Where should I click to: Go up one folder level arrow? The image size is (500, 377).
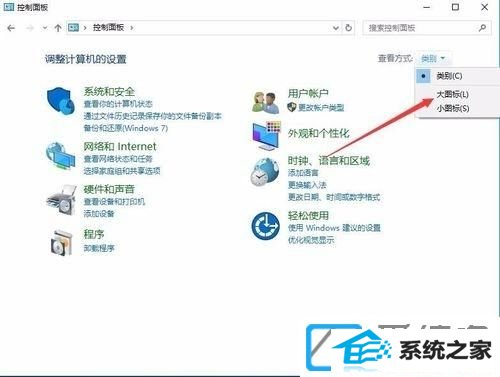[58, 28]
